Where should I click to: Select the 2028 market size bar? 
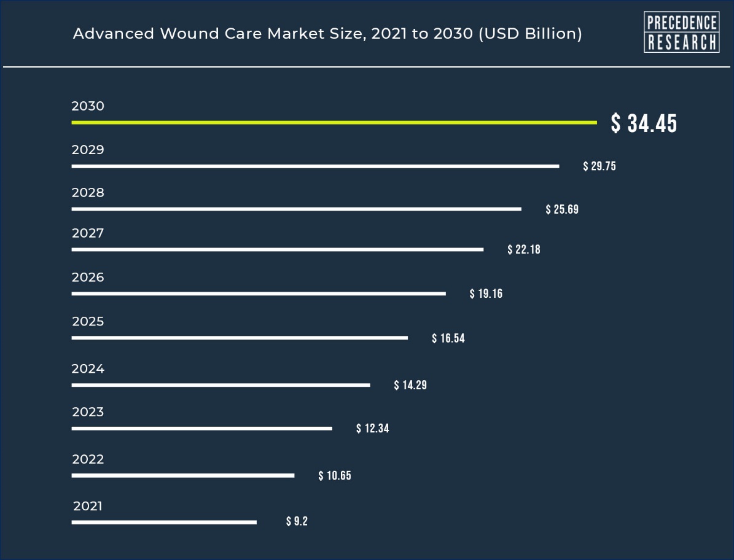click(296, 209)
